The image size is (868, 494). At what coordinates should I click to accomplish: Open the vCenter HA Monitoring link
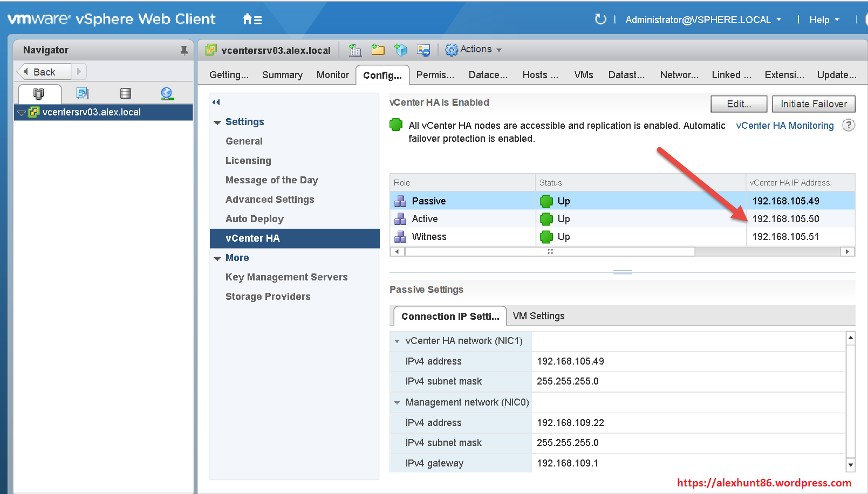tap(784, 126)
